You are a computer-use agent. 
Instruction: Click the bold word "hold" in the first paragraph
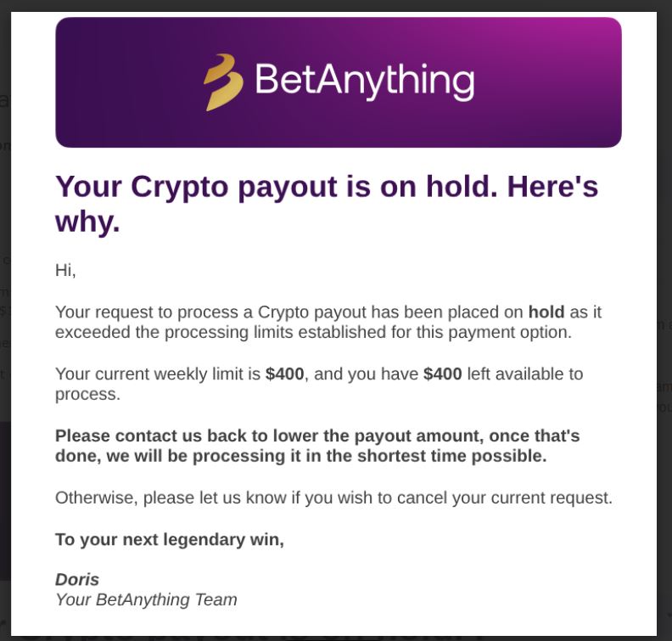tap(546, 312)
